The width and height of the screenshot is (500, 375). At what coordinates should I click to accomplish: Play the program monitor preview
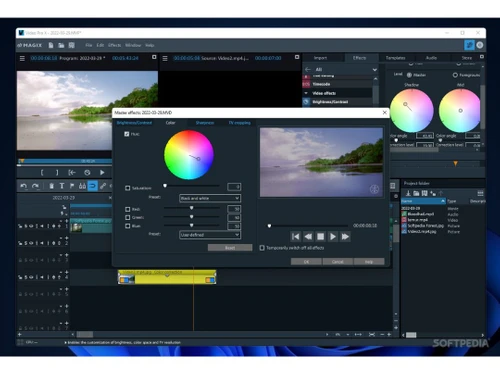pyautogui.click(x=102, y=172)
